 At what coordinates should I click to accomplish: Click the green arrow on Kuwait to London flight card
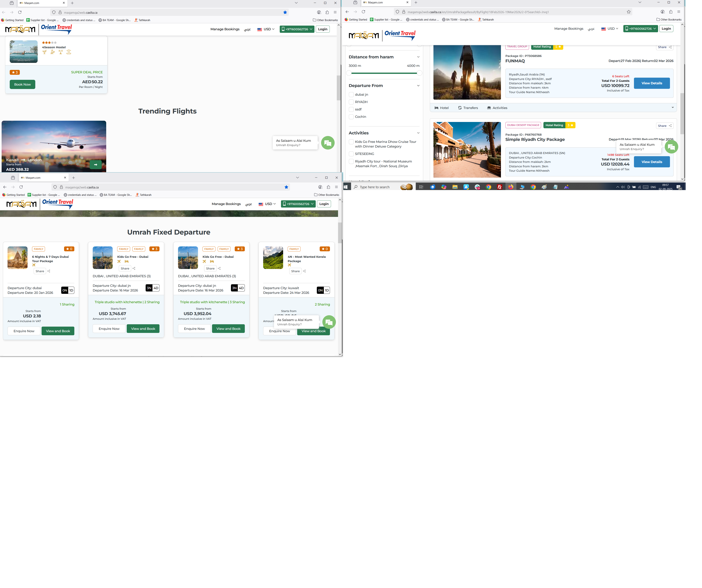coord(96,164)
